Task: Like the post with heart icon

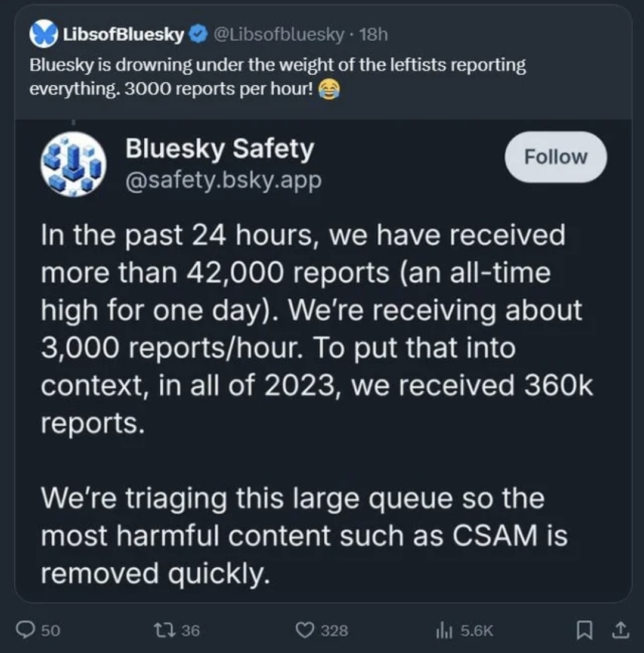Action: coord(305,630)
